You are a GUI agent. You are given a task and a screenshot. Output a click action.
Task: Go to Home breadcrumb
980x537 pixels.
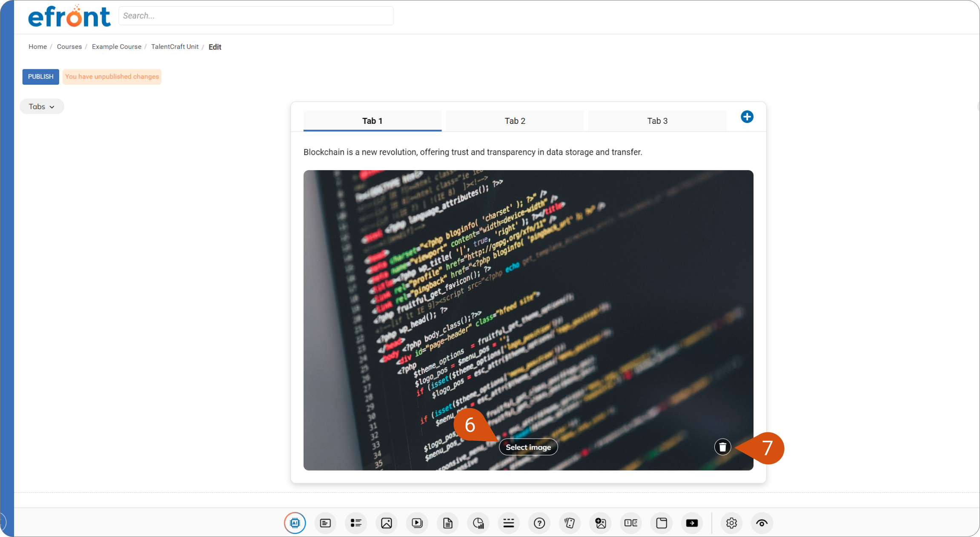coord(38,47)
